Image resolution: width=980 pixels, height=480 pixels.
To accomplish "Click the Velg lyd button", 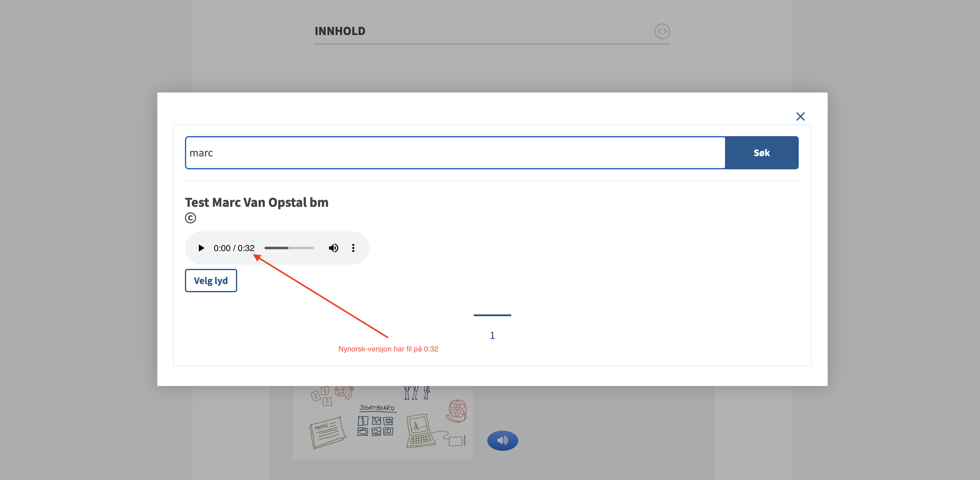I will (x=210, y=281).
